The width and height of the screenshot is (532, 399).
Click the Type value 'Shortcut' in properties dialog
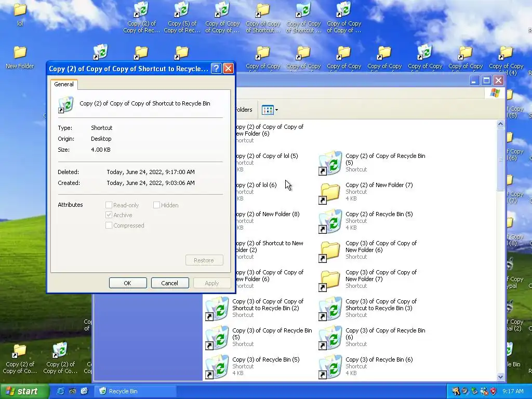(x=101, y=128)
